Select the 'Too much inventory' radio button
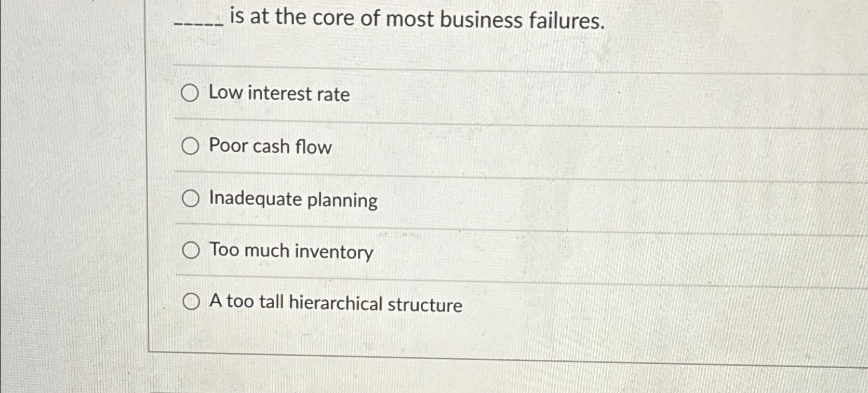868x393 pixels. [x=190, y=250]
